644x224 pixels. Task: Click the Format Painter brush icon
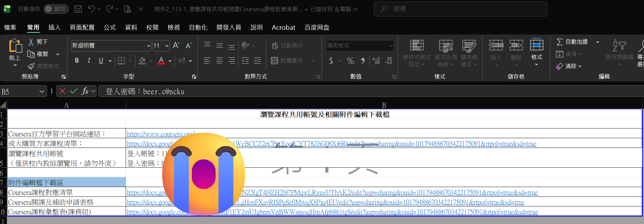point(31,66)
